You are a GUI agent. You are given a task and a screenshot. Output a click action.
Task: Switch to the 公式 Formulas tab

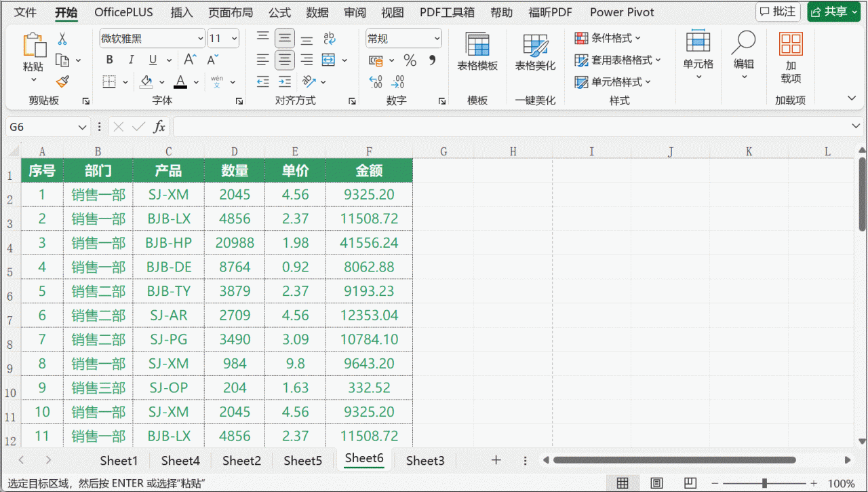(279, 12)
